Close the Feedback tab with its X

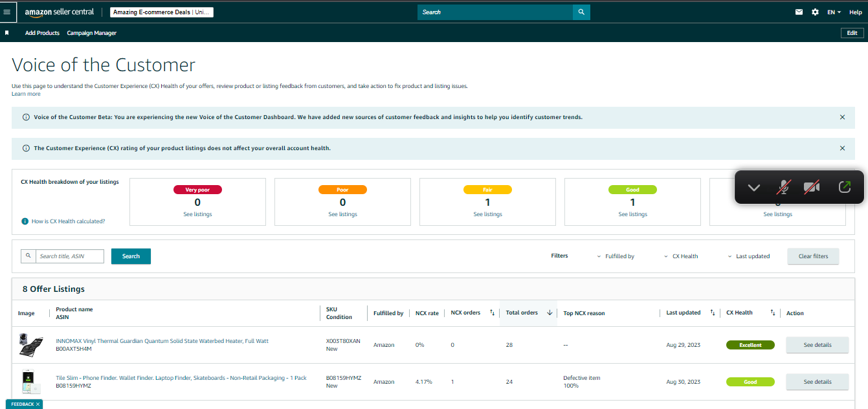pos(38,404)
